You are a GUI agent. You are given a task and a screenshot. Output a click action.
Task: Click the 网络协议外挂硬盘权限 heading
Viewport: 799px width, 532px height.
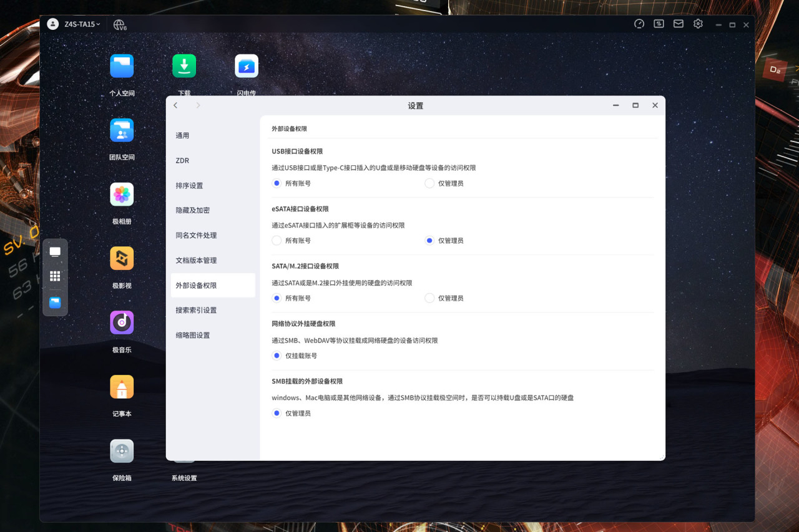click(x=303, y=324)
